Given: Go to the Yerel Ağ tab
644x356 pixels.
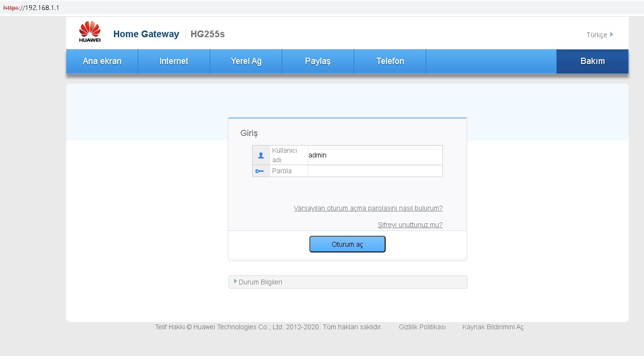Looking at the screenshot, I should [246, 62].
